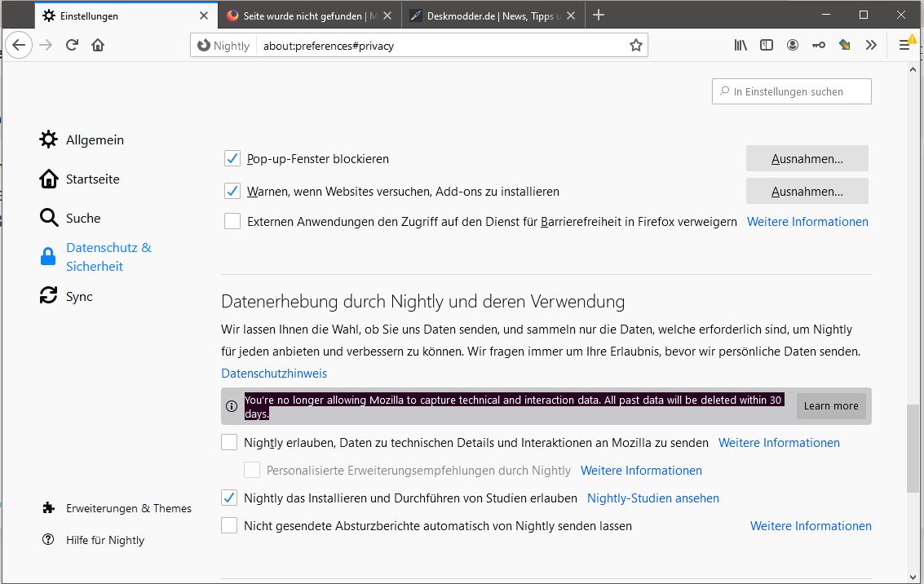Open the Datenschutzhinweis link
The width and height of the screenshot is (924, 584).
(274, 373)
